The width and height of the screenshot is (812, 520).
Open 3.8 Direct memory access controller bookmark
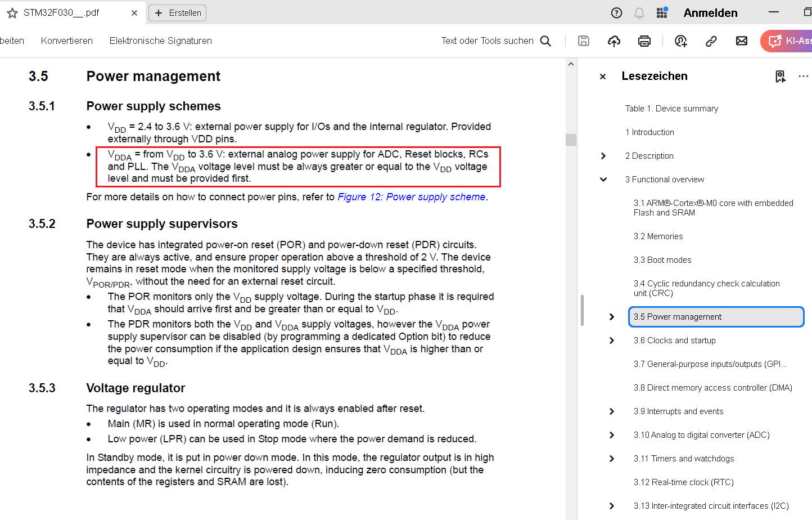(x=712, y=388)
